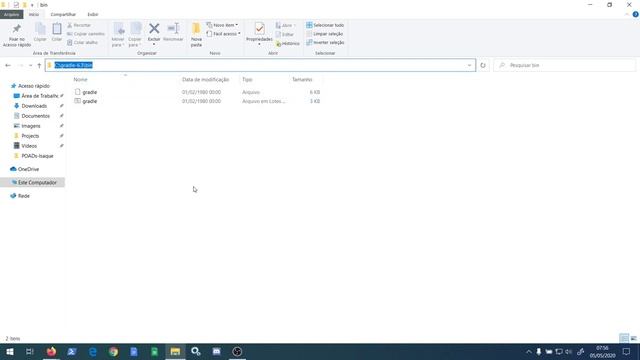Open PowerShell from the taskbar
Image resolution: width=640 pixels, height=360 pixels.
pyautogui.click(x=72, y=351)
